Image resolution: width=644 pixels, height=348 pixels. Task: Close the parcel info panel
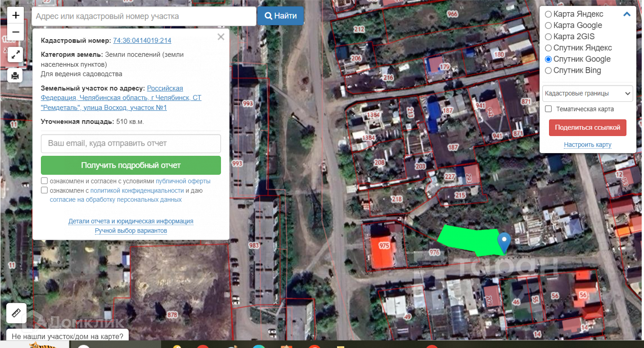[x=221, y=37]
